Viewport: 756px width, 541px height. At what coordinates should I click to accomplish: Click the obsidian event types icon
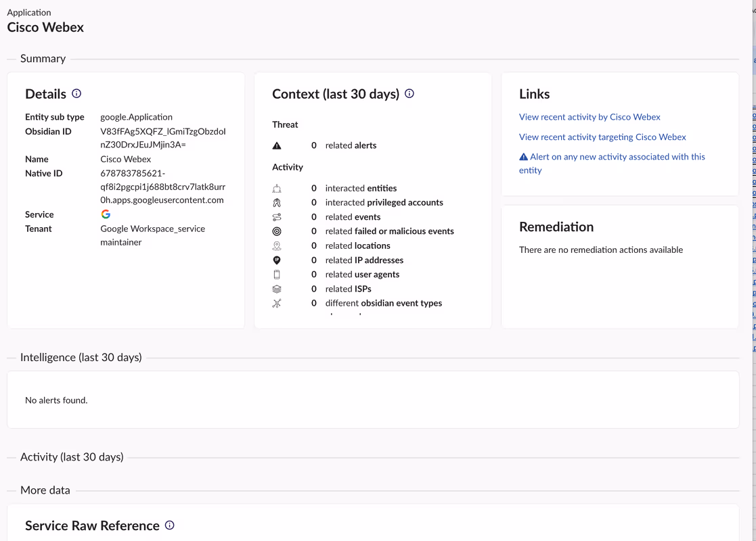[277, 303]
